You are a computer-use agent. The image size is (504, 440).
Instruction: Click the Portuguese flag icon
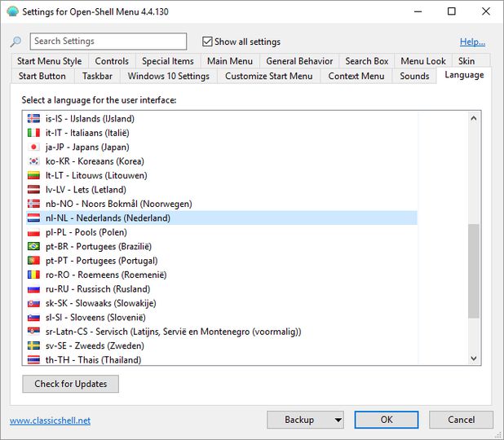(x=33, y=261)
